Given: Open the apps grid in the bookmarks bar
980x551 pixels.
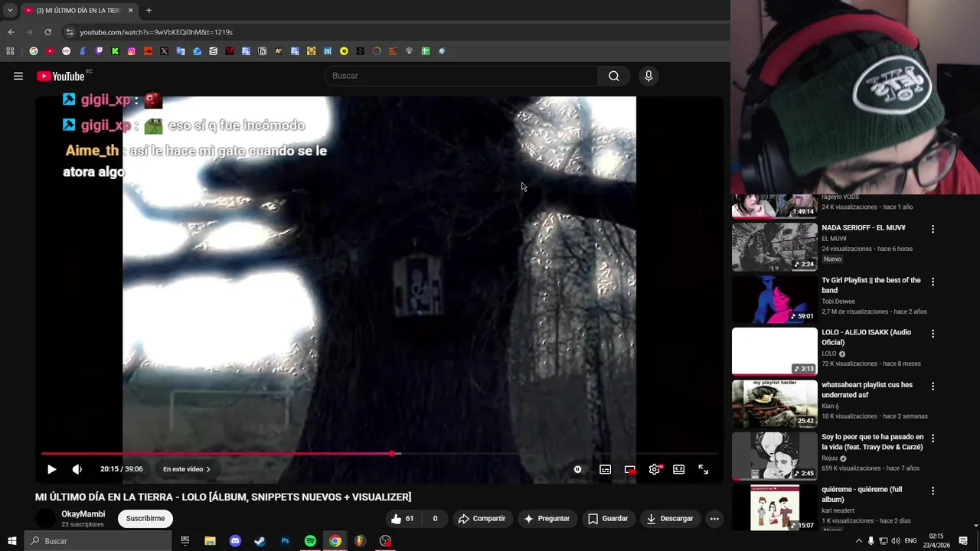Looking at the screenshot, I should tap(10, 51).
